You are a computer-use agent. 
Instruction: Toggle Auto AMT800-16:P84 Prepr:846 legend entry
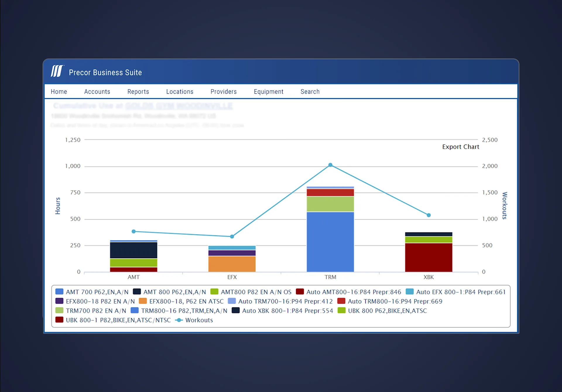(348, 292)
